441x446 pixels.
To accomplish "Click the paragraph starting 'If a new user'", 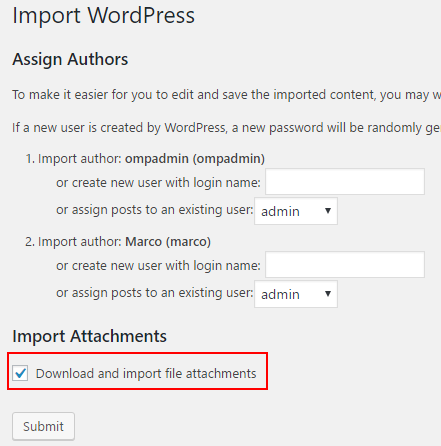I will (x=227, y=128).
